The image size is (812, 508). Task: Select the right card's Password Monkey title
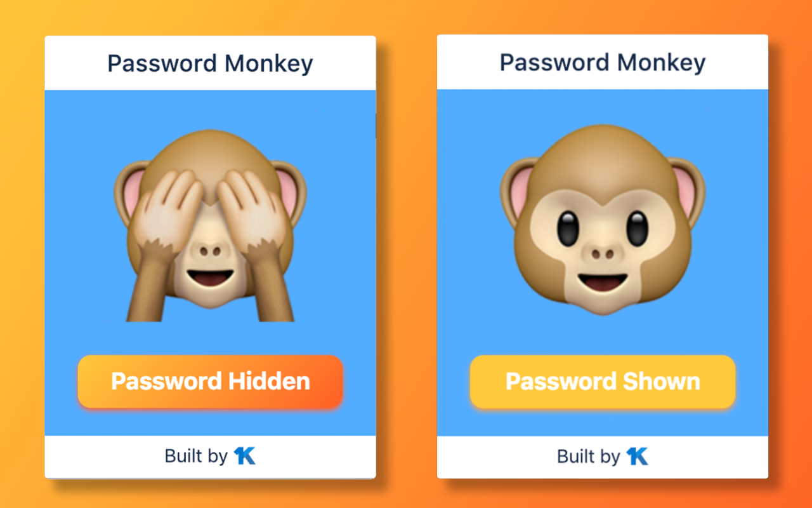point(603,63)
